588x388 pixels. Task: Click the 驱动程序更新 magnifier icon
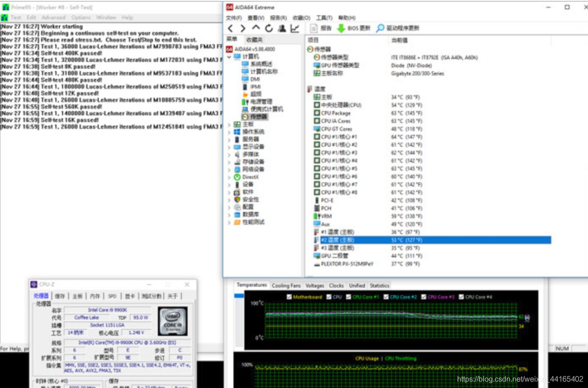click(x=380, y=28)
